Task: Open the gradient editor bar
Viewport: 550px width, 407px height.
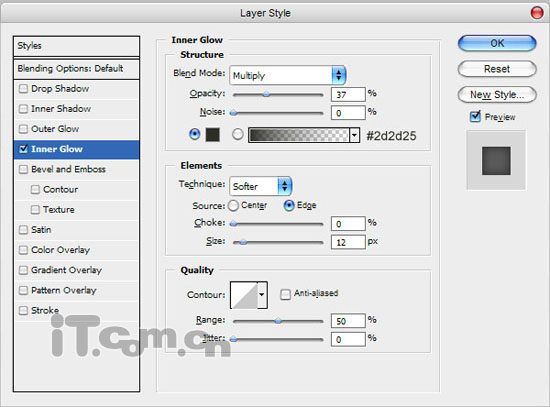Action: click(299, 135)
